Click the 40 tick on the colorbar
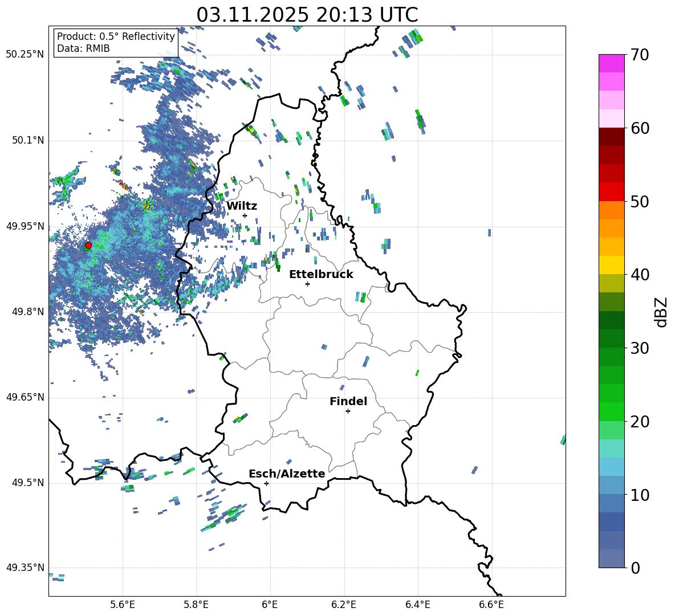Image resolution: width=675 pixels, height=616 pixels. pyautogui.click(x=639, y=275)
